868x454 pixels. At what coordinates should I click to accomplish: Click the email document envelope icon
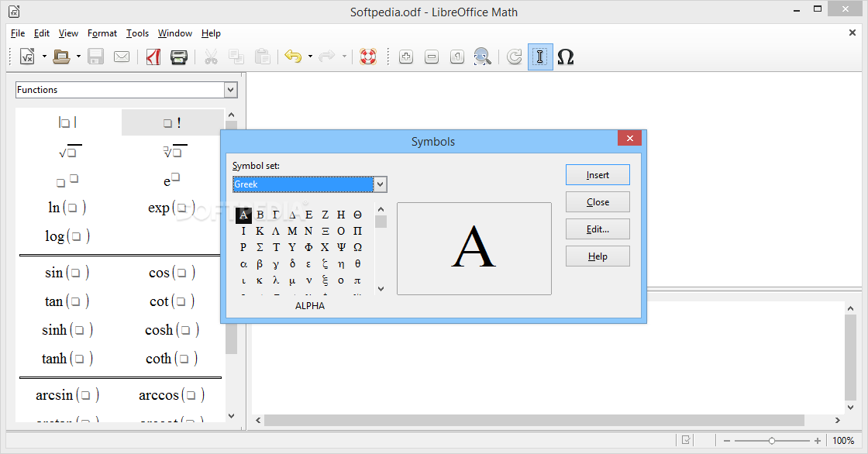tap(122, 57)
